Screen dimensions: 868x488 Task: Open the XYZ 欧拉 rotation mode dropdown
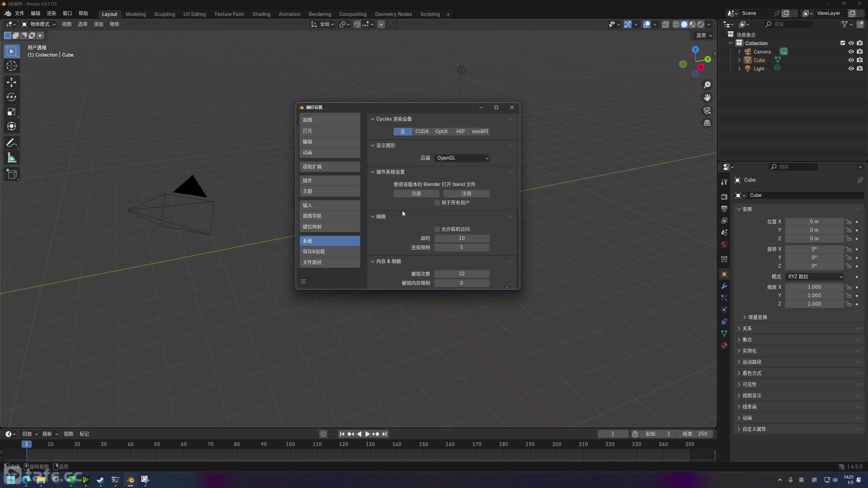[x=814, y=277]
